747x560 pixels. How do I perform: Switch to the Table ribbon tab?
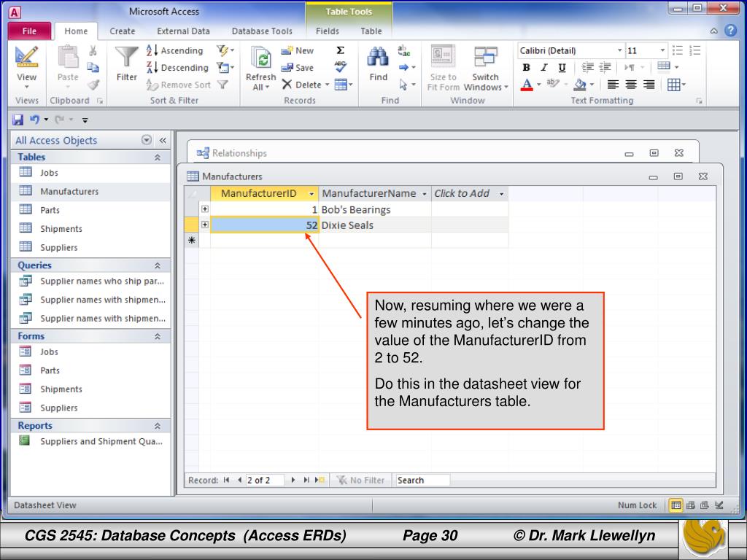click(x=371, y=31)
